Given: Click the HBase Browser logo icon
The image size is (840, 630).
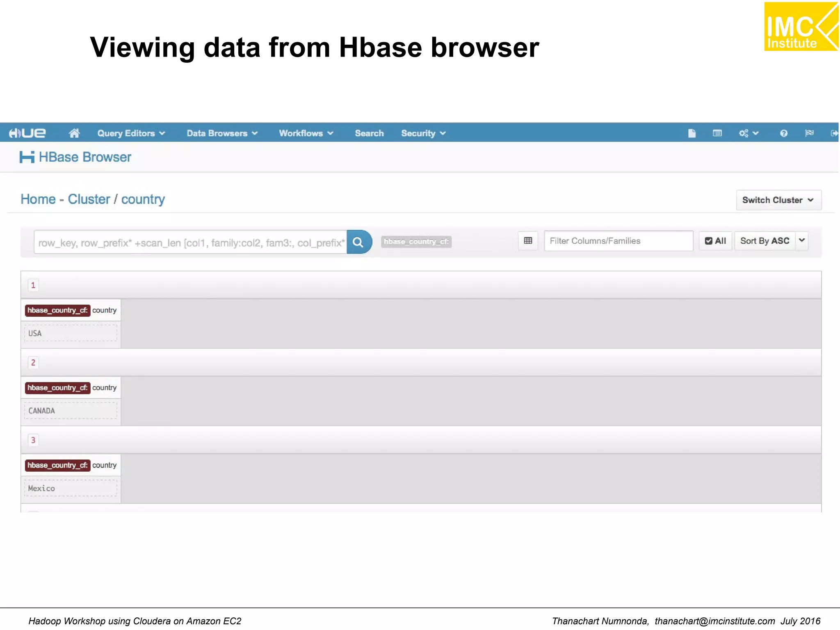Looking at the screenshot, I should tap(27, 157).
